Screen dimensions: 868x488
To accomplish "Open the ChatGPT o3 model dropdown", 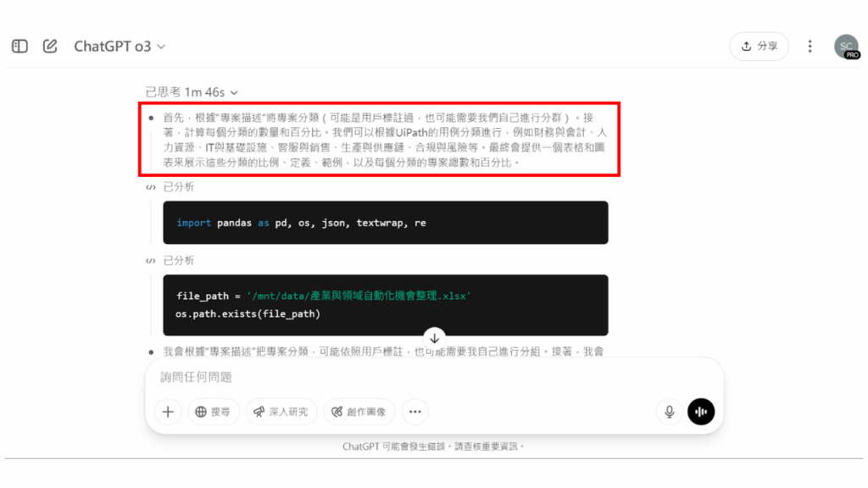I will point(120,47).
